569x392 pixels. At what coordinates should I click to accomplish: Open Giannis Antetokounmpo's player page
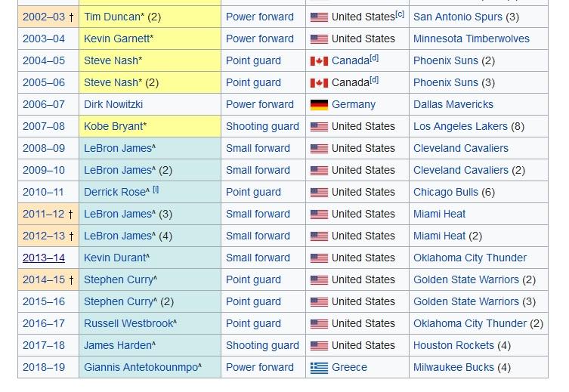(x=141, y=367)
